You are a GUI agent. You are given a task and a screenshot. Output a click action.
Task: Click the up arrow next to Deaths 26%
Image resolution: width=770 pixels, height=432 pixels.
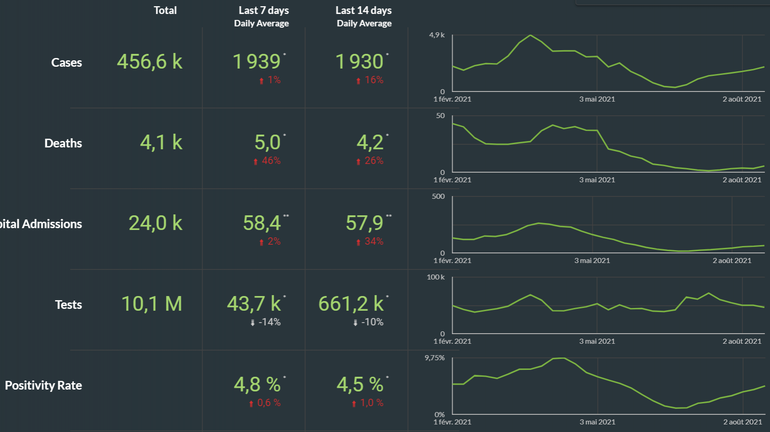(357, 160)
